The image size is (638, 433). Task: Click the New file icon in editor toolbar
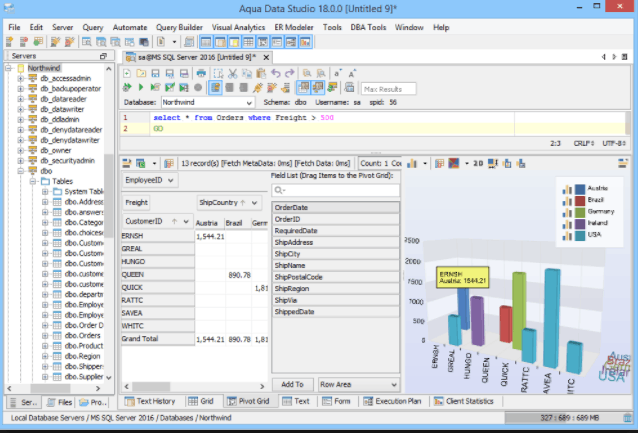pos(127,73)
